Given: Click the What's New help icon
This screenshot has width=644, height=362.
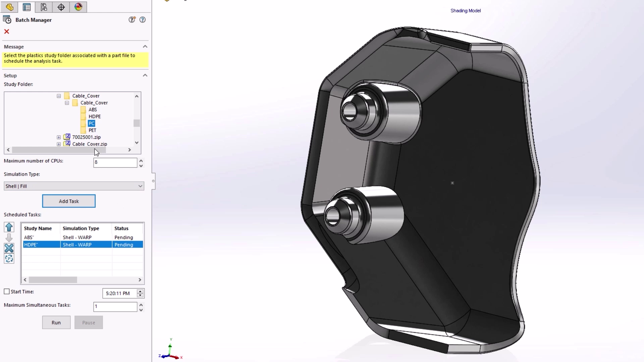Looking at the screenshot, I should (132, 19).
